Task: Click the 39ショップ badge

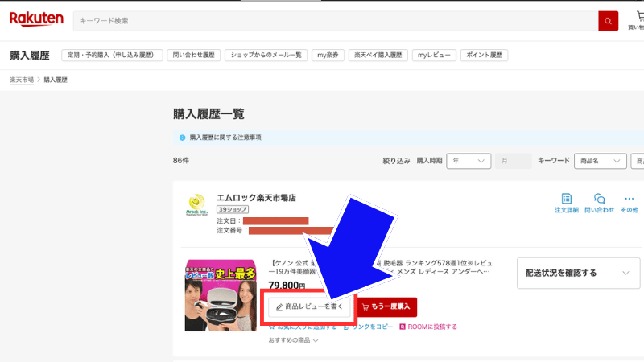Action: coord(233,209)
